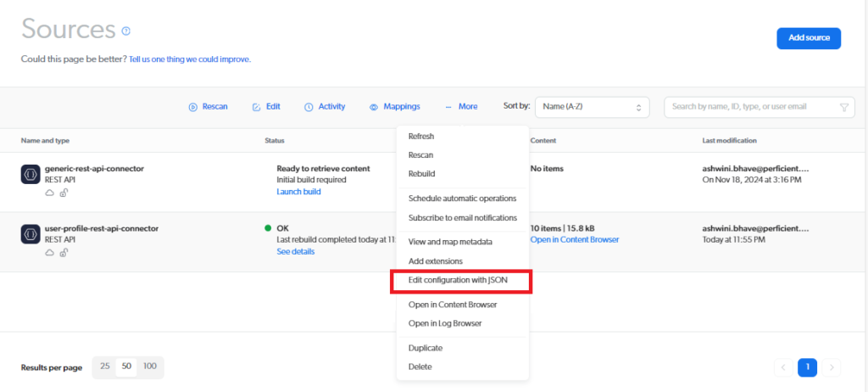Open the See details link

pyautogui.click(x=297, y=252)
